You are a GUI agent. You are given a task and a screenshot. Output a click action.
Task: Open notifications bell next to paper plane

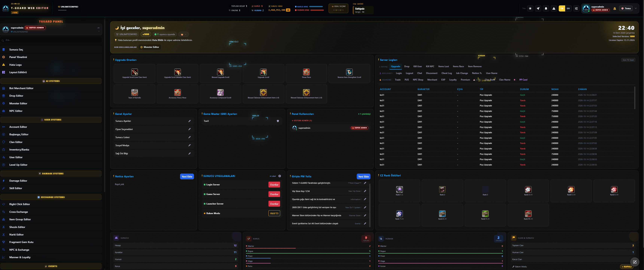(546, 8)
